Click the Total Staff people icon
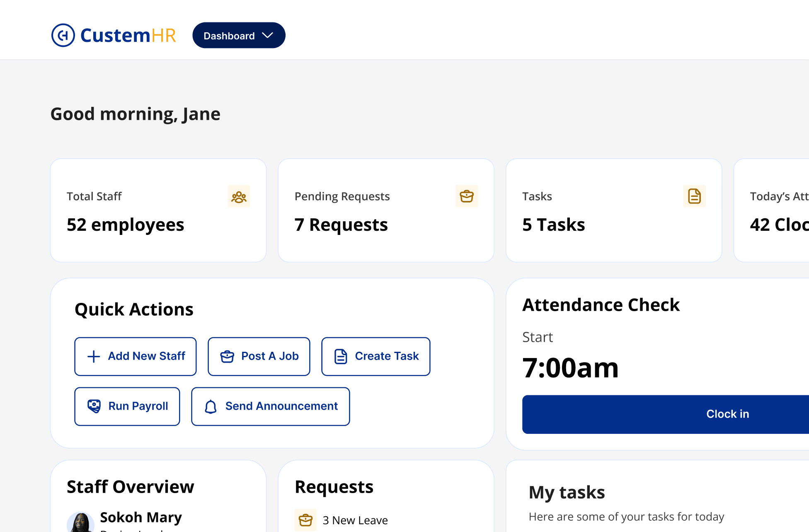Image resolution: width=809 pixels, height=532 pixels. tap(239, 196)
